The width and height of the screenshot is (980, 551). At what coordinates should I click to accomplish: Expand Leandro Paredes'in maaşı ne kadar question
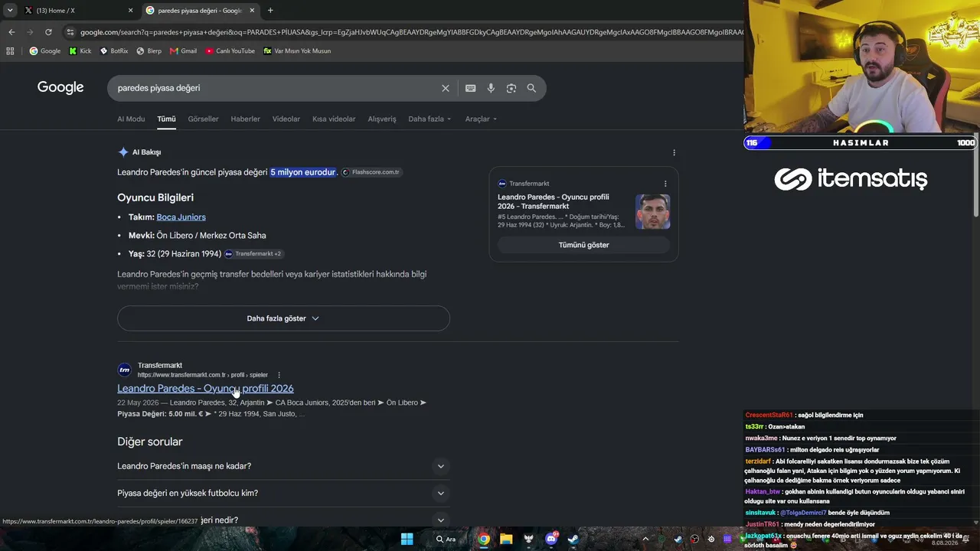(x=283, y=466)
